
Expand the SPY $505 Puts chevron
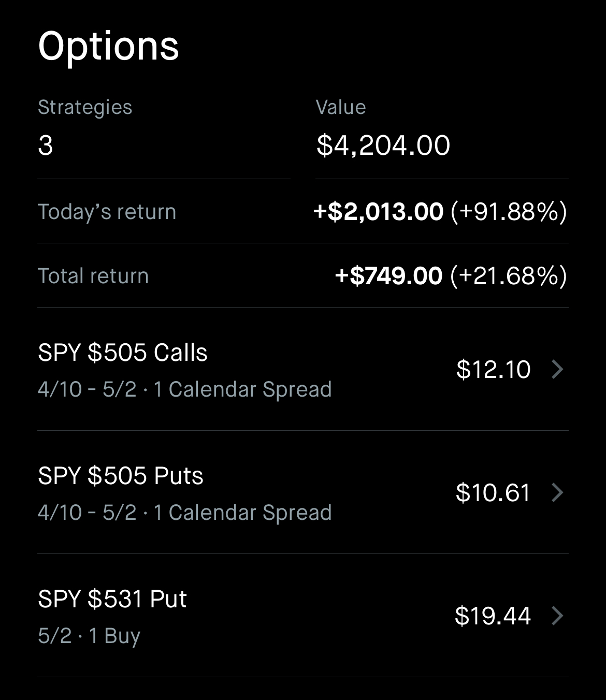tap(557, 492)
